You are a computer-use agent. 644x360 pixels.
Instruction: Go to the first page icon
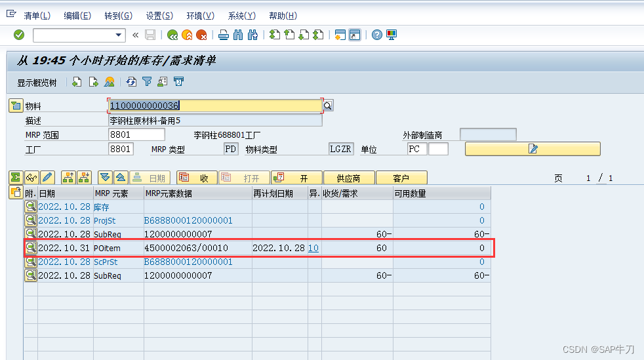click(x=275, y=35)
